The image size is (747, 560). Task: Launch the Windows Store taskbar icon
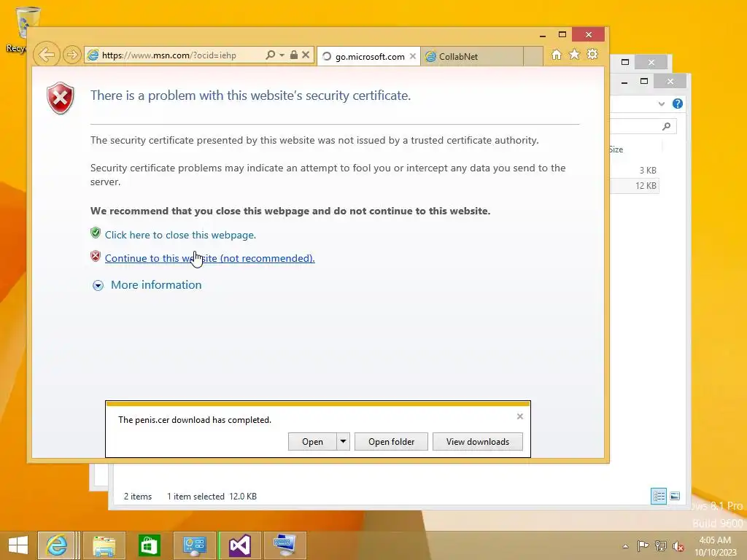point(149,545)
